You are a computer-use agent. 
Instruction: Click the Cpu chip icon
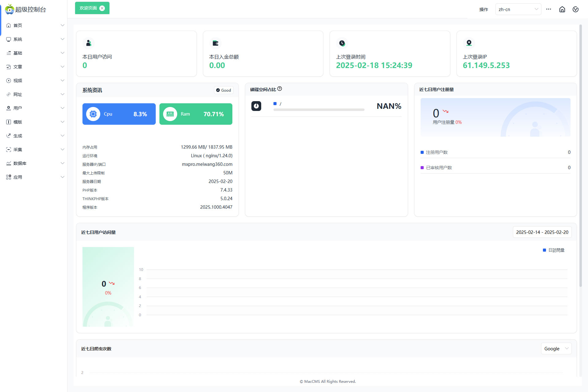pyautogui.click(x=93, y=114)
